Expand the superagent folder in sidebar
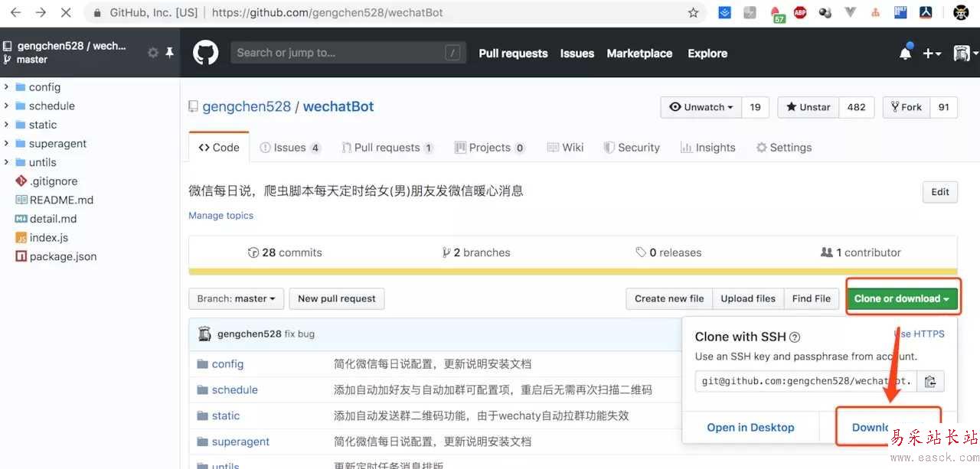This screenshot has height=469, width=980. click(x=6, y=143)
